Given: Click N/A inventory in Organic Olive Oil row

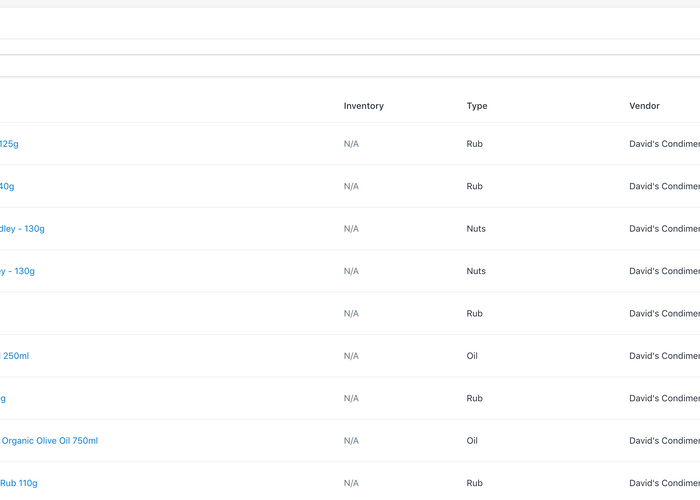Looking at the screenshot, I should [x=351, y=441].
